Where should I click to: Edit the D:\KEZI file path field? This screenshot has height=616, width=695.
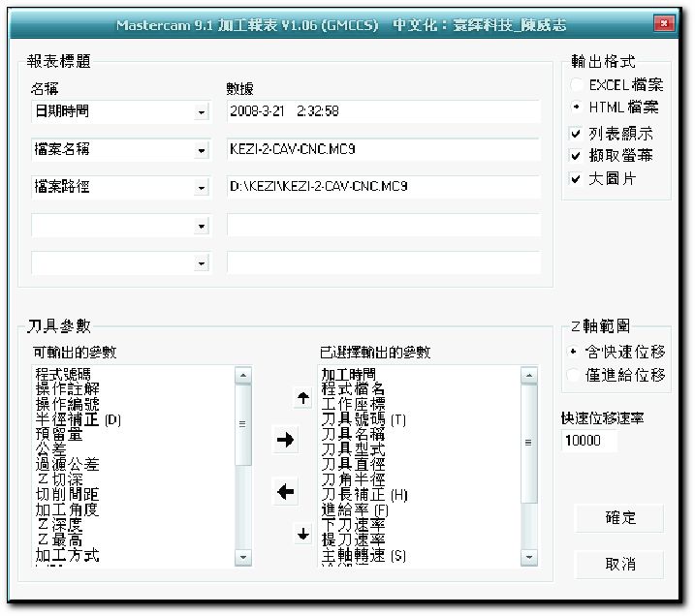[384, 186]
